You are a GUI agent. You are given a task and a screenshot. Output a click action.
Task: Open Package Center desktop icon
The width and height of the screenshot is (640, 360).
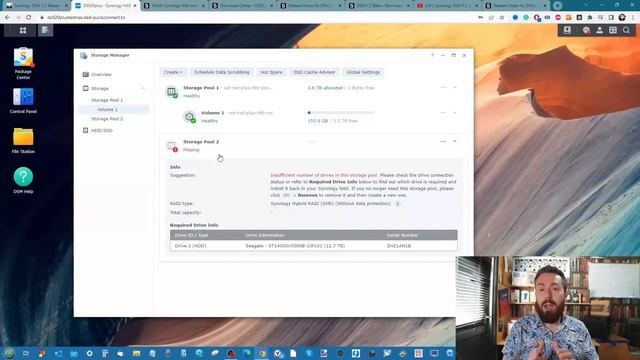23,63
